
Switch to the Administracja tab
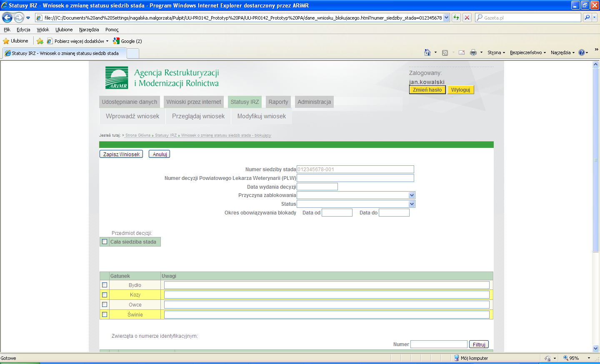point(314,102)
